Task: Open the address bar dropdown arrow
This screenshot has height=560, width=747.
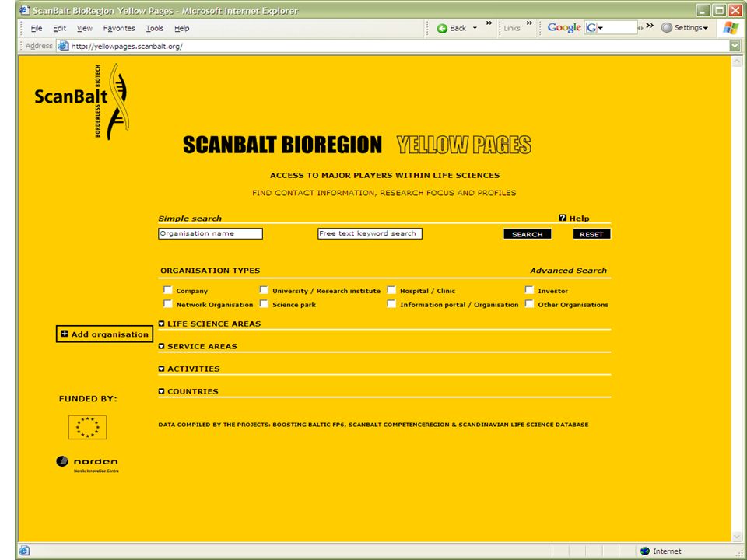Action: (x=735, y=46)
